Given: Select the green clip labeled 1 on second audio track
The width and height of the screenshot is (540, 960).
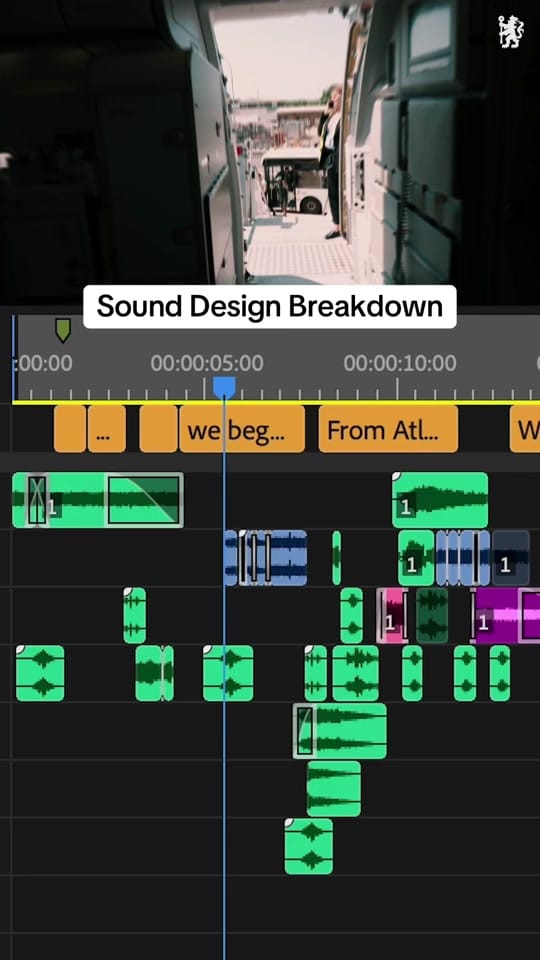Looking at the screenshot, I should 416,558.
